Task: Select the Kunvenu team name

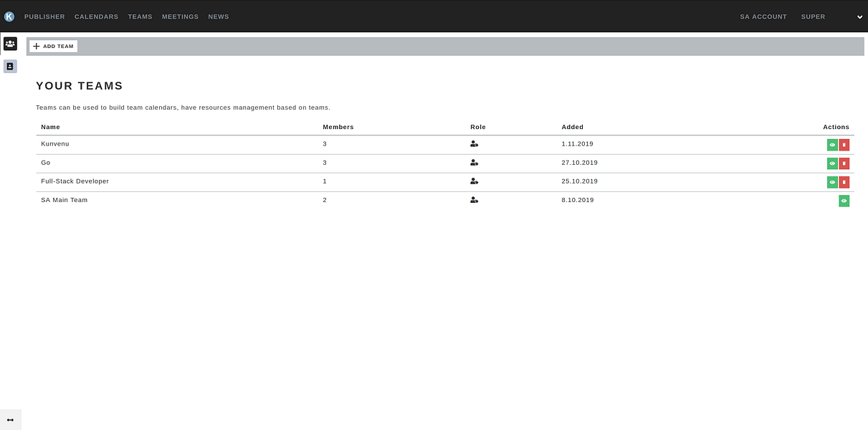Action: point(55,144)
